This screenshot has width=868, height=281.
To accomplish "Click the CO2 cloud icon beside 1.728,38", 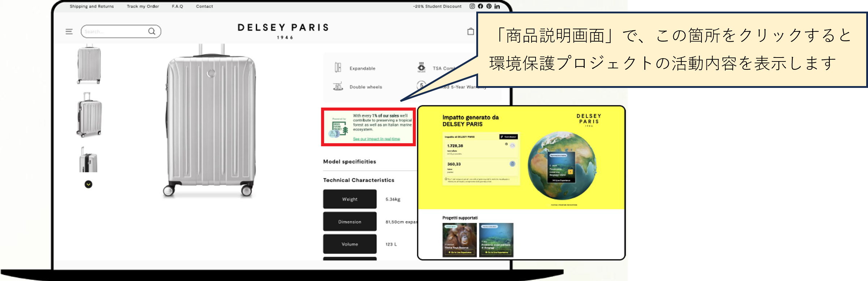I will [x=512, y=145].
